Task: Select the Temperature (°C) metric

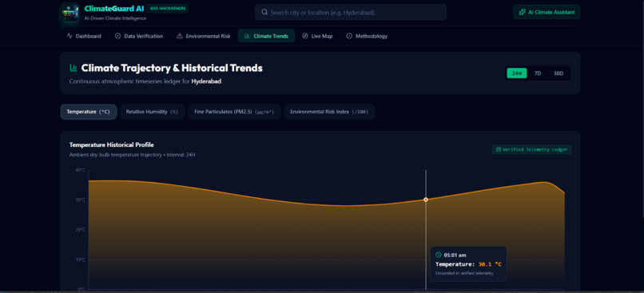Action: coord(89,112)
